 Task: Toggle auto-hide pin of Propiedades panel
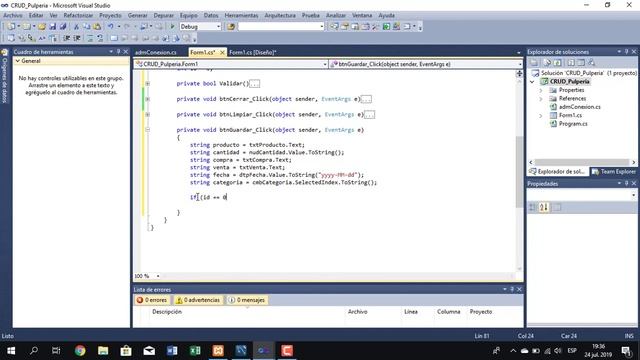click(627, 184)
